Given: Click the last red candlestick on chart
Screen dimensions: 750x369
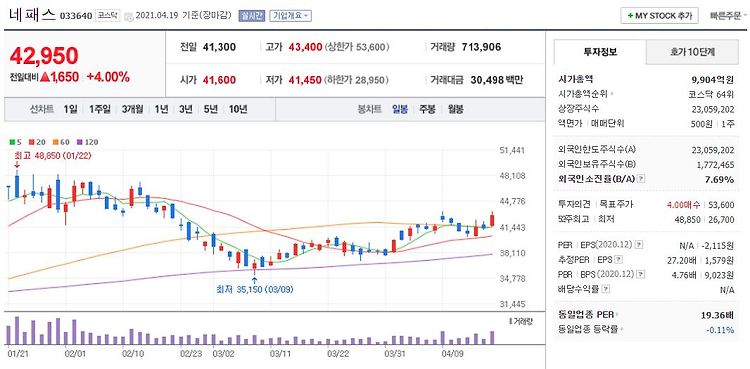Looking at the screenshot, I should 492,220.
